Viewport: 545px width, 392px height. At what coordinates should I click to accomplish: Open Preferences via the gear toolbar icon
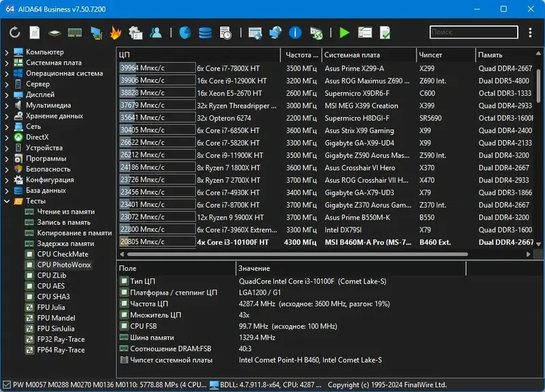[x=136, y=32]
